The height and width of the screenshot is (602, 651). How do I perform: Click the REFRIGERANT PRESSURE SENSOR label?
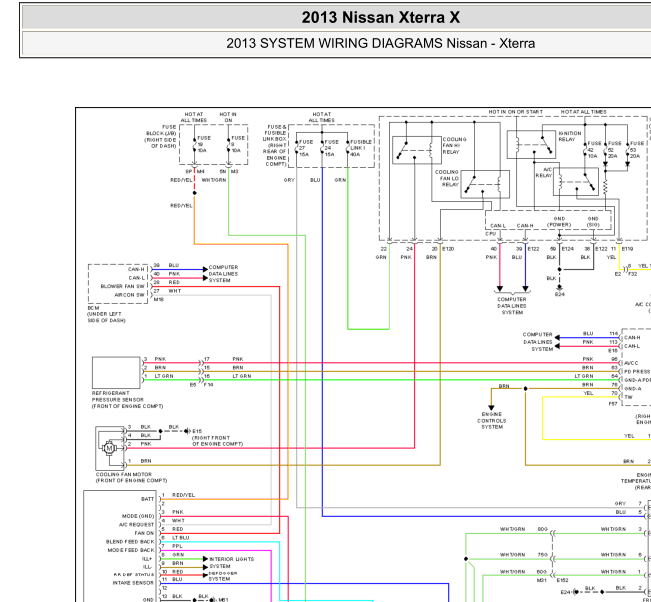click(127, 400)
